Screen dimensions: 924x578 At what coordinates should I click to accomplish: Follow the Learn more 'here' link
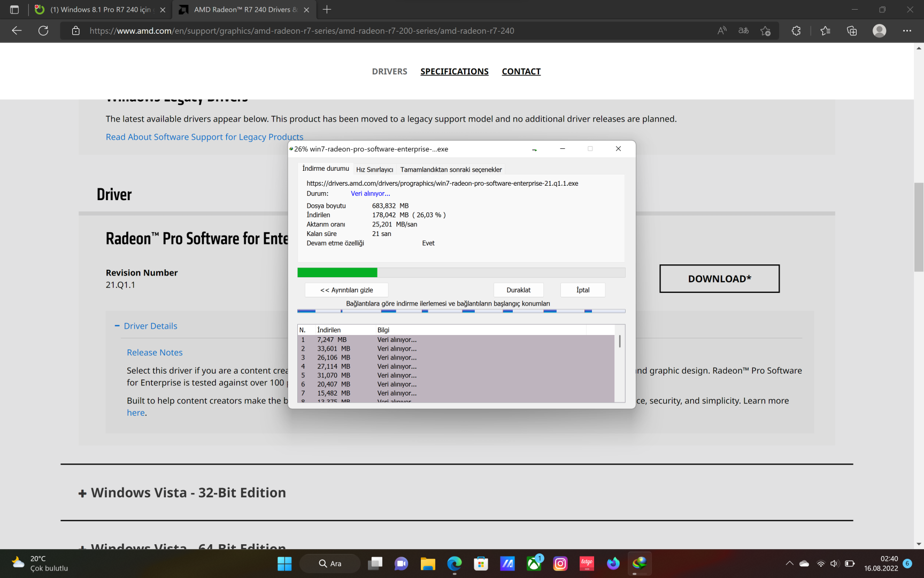[136, 413]
